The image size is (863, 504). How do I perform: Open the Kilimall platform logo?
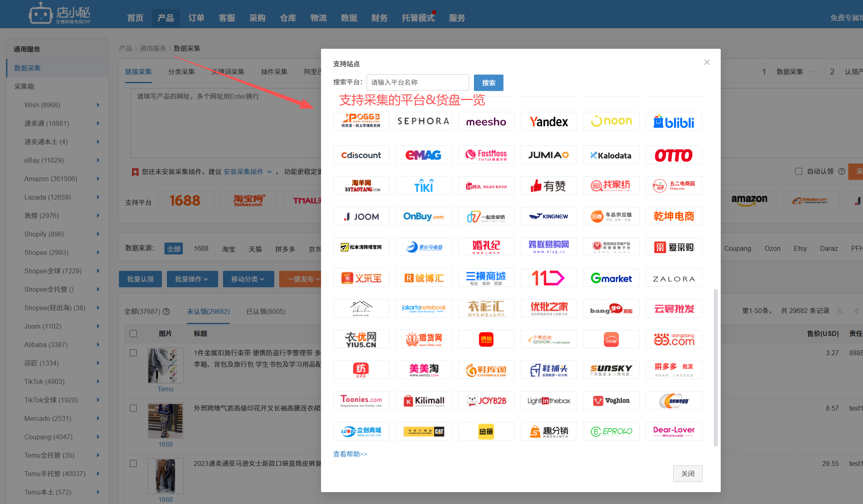tap(424, 401)
